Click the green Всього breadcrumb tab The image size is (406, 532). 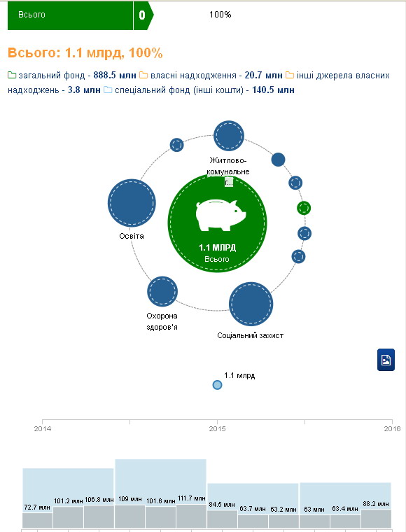[x=70, y=15]
